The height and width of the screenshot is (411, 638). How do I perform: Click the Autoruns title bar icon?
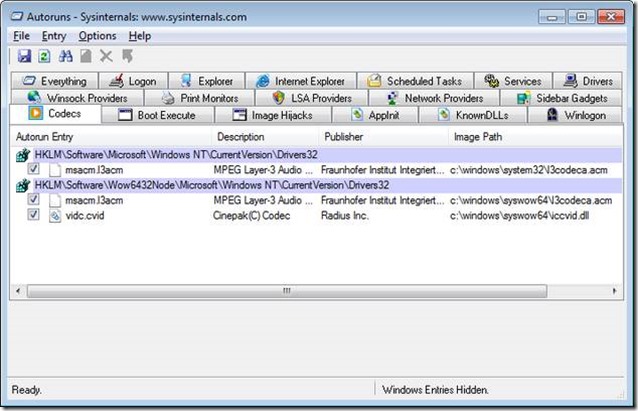pos(17,17)
